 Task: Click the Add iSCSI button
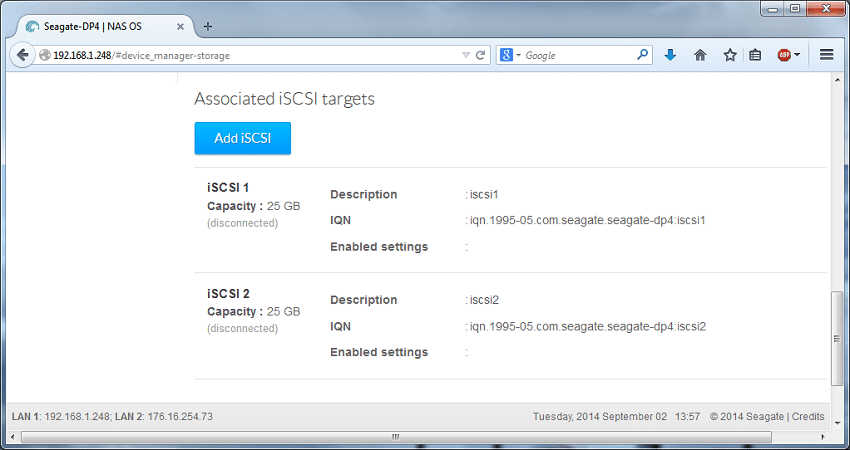click(243, 138)
